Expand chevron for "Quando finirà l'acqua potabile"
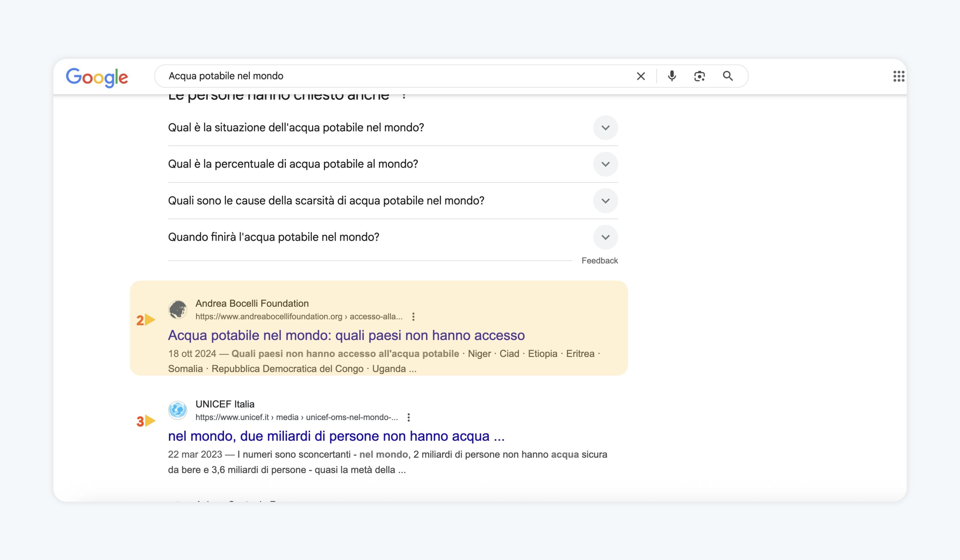The width and height of the screenshot is (960, 560). (605, 237)
